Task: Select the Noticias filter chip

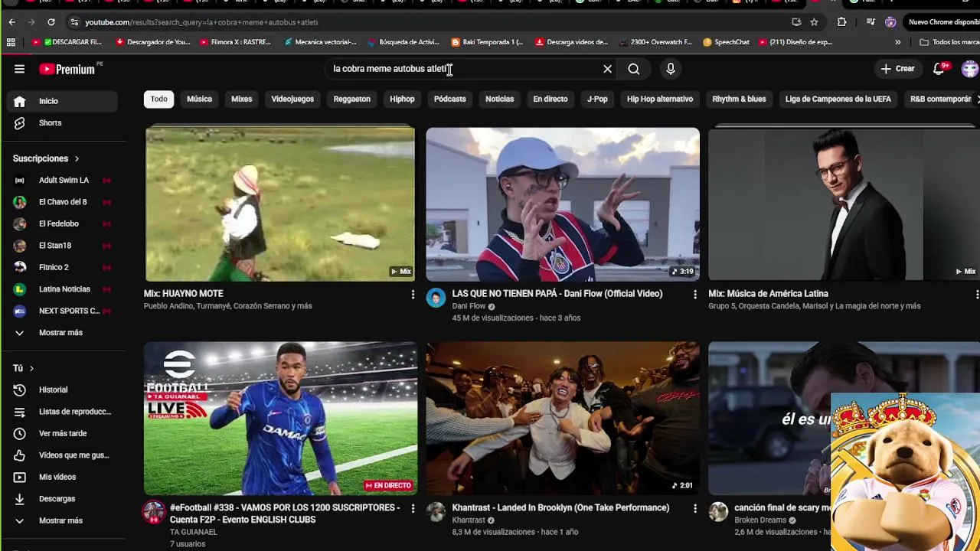Action: (499, 99)
